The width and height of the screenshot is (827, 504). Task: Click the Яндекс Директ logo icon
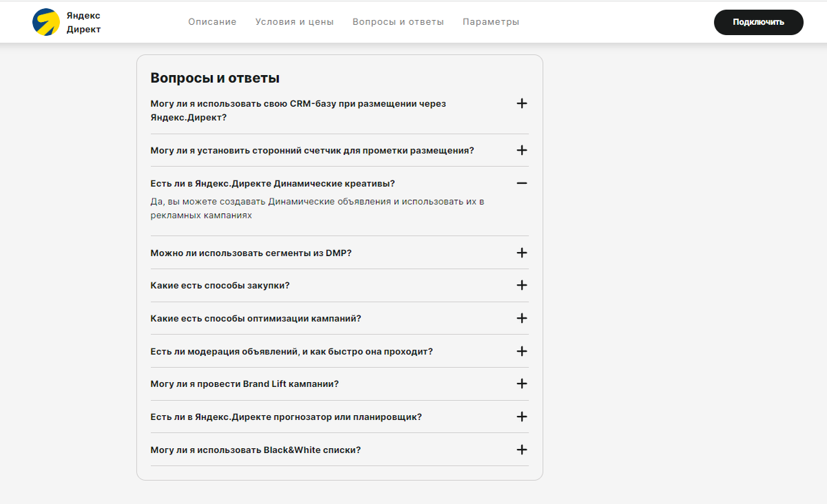[x=46, y=22]
